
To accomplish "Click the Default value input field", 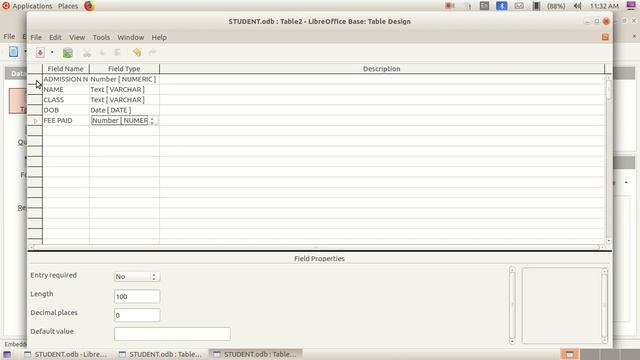I will click(172, 334).
